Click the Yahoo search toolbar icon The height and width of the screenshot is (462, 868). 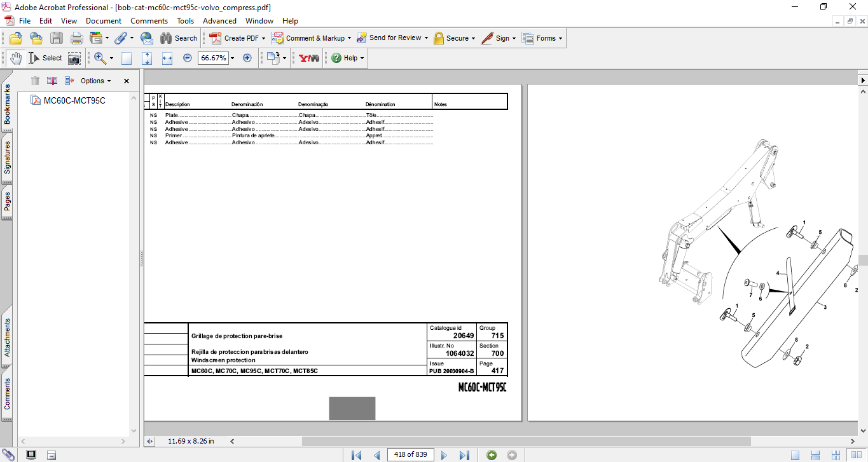[x=309, y=58]
